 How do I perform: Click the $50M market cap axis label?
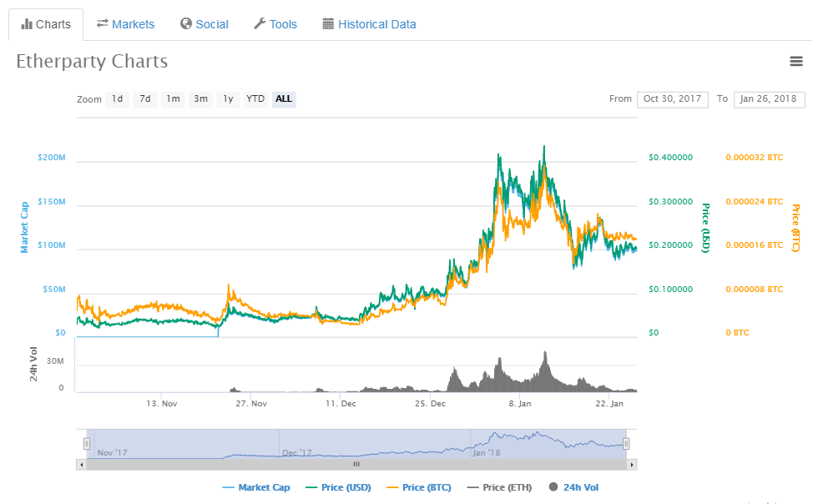coord(54,290)
